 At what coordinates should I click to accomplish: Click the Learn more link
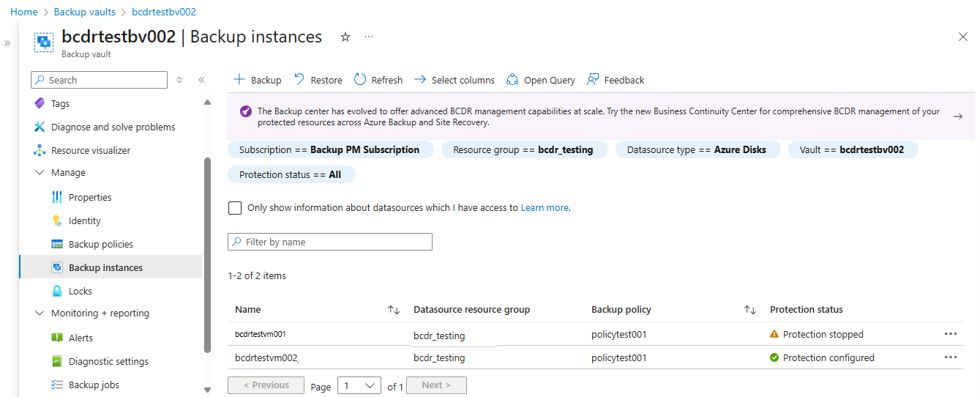pyautogui.click(x=545, y=208)
